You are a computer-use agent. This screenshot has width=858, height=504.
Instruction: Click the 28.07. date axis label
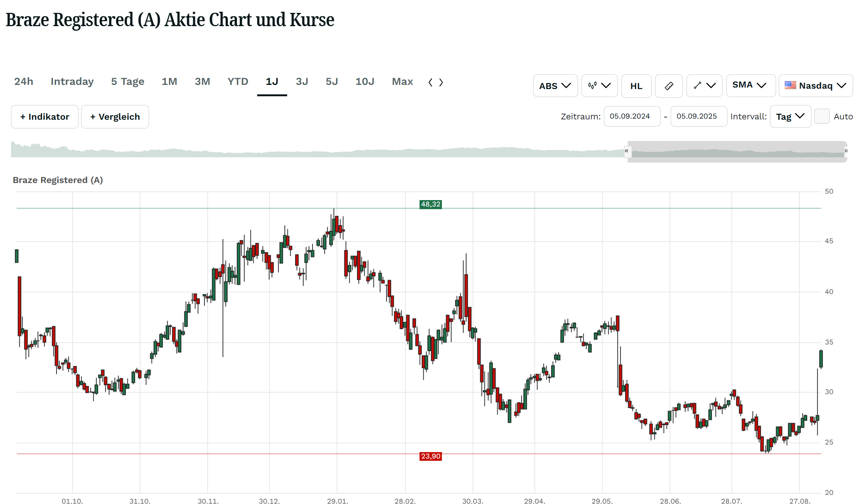pyautogui.click(x=731, y=501)
